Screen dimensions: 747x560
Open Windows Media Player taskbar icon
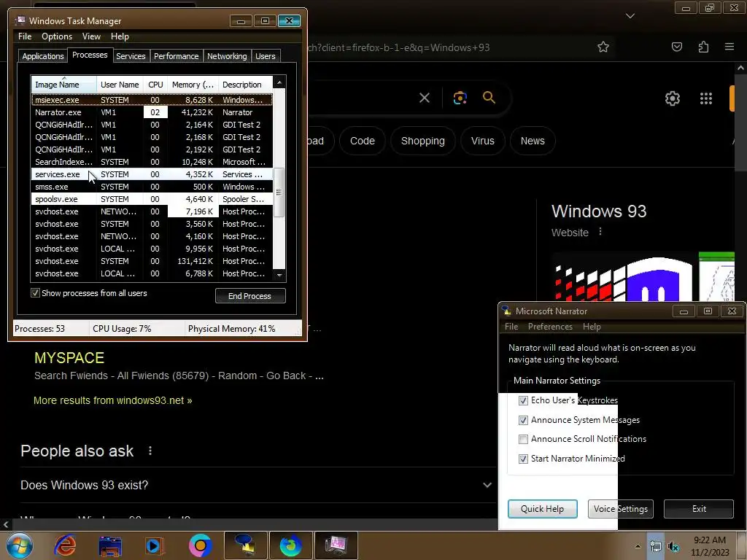[x=153, y=545]
